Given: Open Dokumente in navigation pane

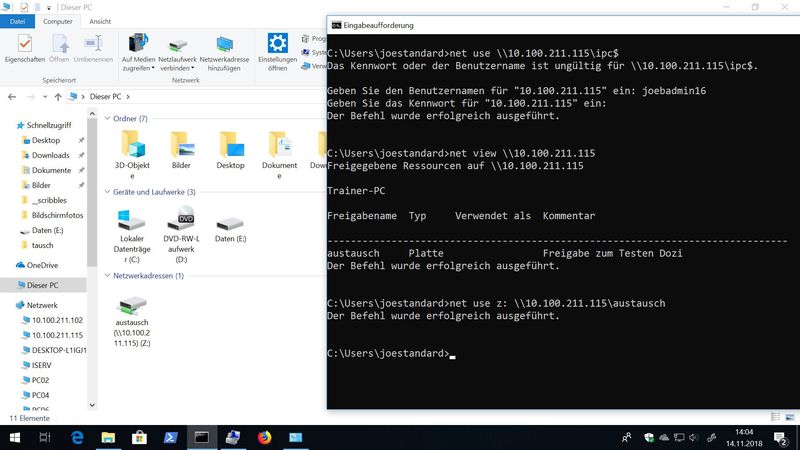Looking at the screenshot, I should point(51,170).
